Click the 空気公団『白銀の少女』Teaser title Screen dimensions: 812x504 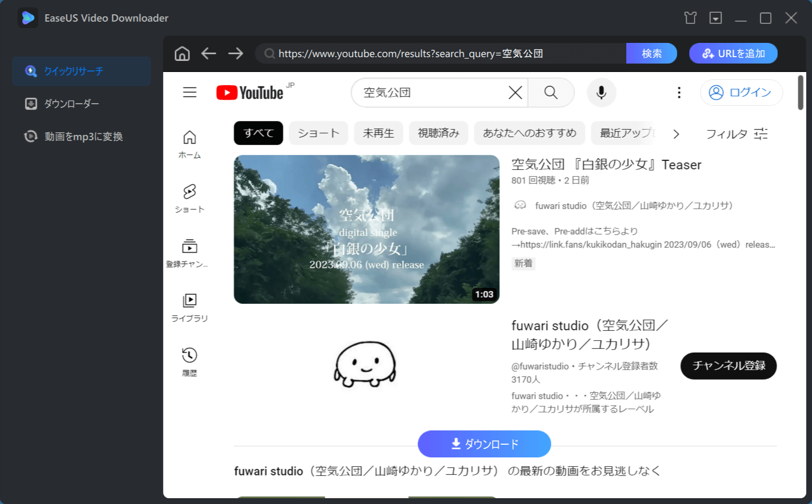[x=606, y=165]
